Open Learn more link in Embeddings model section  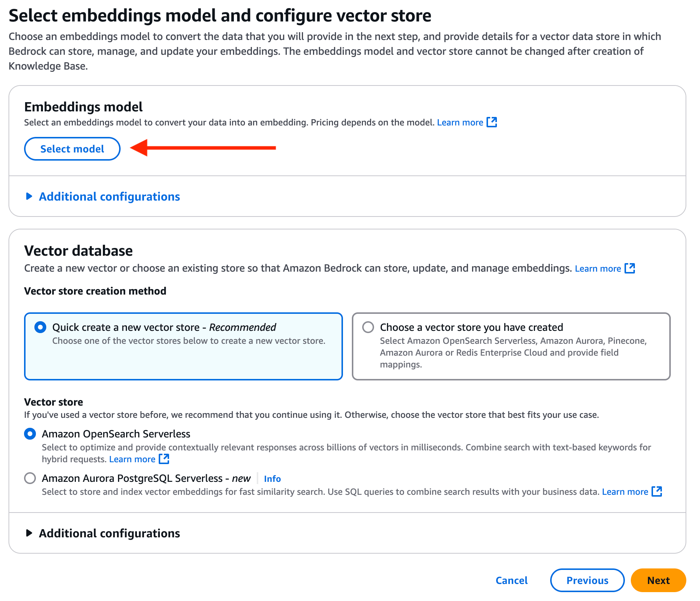[x=460, y=122]
